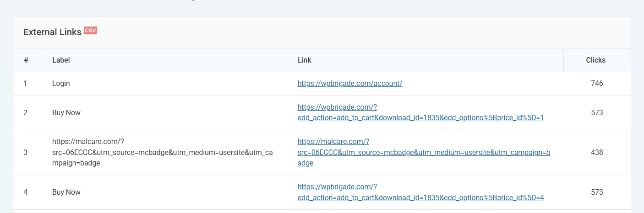Select the Buy Now label in row 4

[x=66, y=192]
